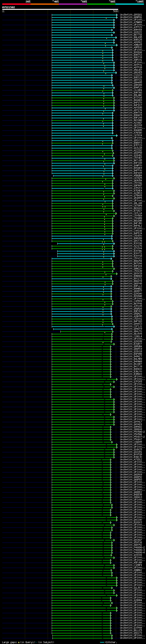Select hit UniRef100_C4QD45

[x=131, y=442]
